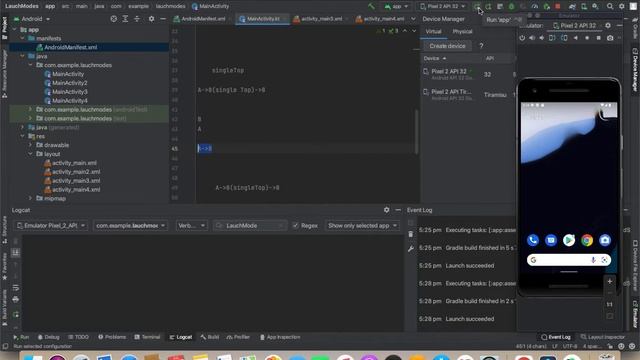Screen dimensions: 640x360
Task: Open Play Store on emulator home screen
Action: tap(569, 240)
